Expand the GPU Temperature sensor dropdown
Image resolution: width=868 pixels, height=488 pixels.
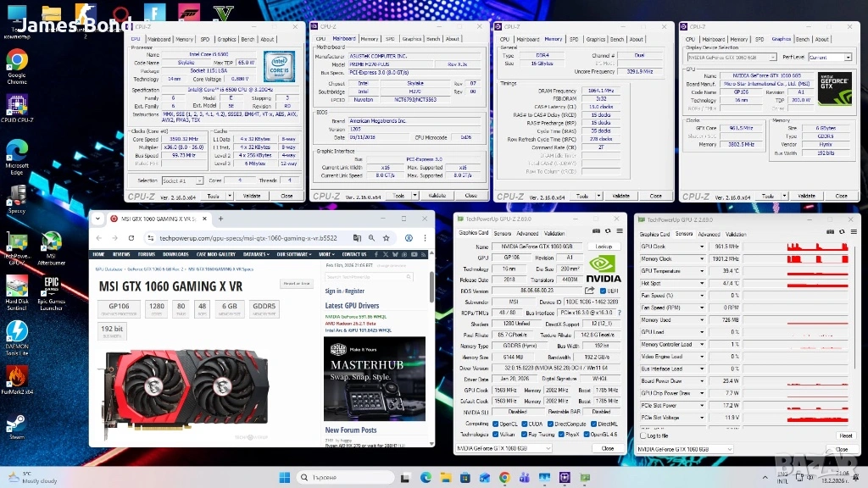[x=701, y=271]
